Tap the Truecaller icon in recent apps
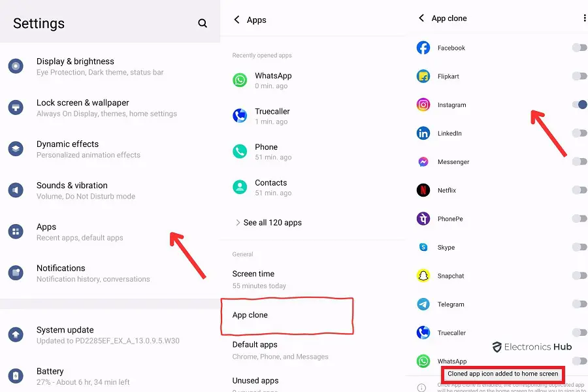Screen dimensions: 588x392 (x=240, y=116)
